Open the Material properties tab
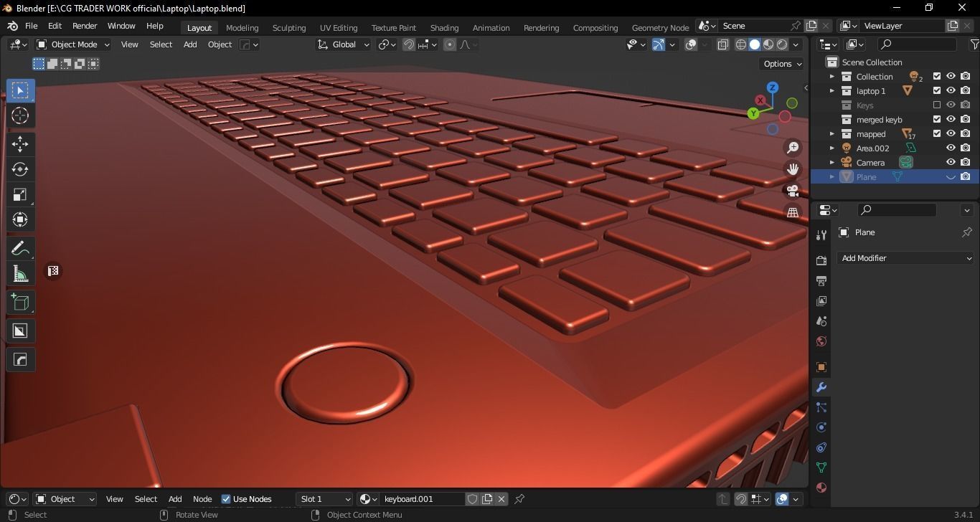The width and height of the screenshot is (980, 522). click(821, 488)
